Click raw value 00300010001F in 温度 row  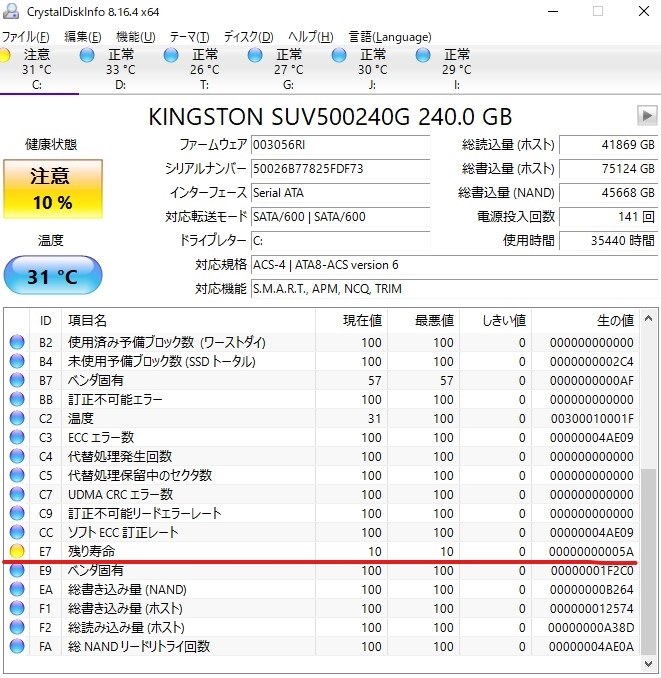pos(592,419)
